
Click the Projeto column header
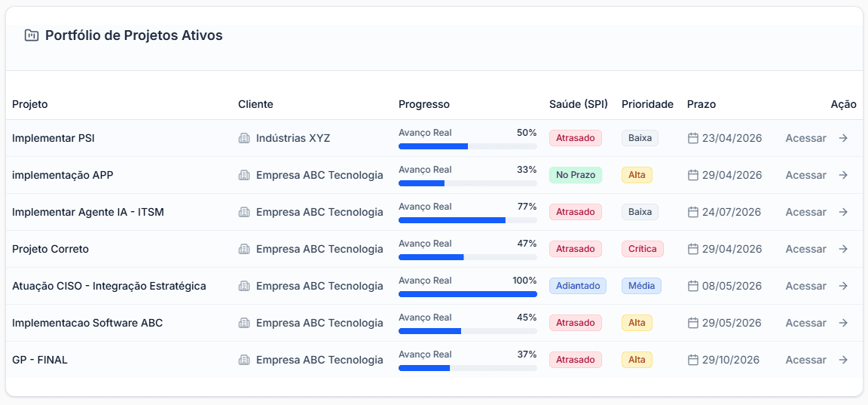tap(30, 104)
